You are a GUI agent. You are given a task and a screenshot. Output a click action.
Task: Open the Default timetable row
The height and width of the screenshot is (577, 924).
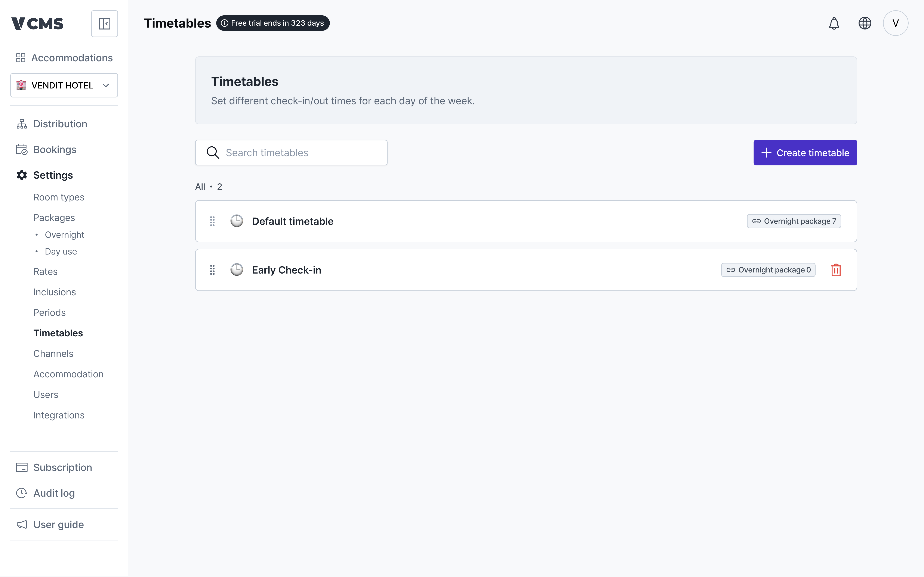(x=526, y=221)
